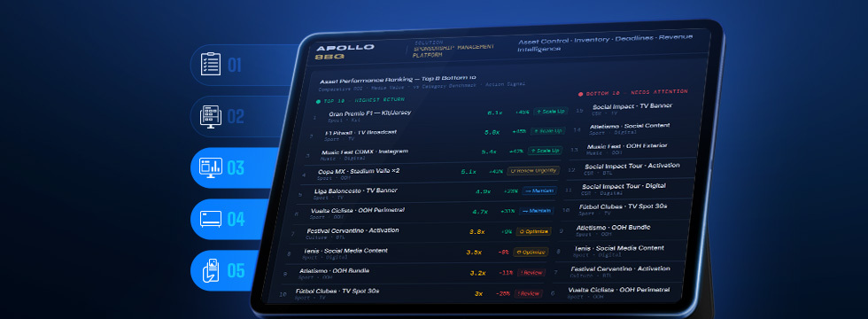This screenshot has height=319, width=868.
Task: Click Scale Up badge for Gran Premio F1
Action: tap(551, 112)
